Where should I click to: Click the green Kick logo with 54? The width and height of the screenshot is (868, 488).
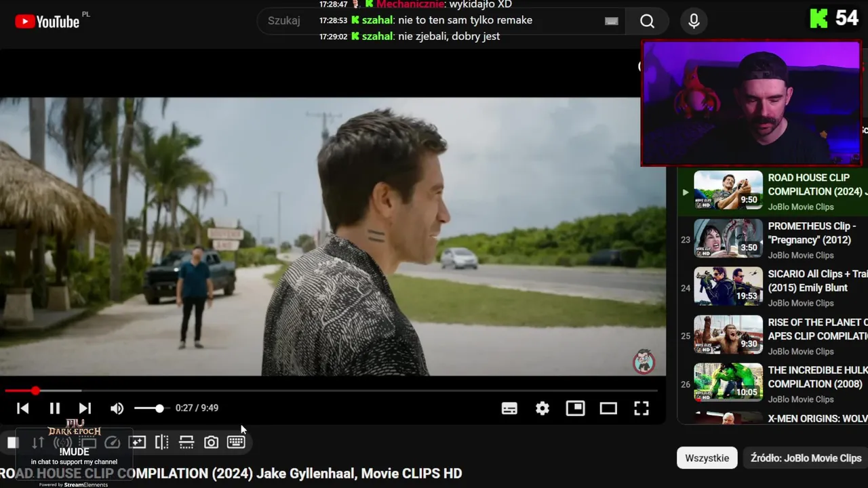[835, 18]
